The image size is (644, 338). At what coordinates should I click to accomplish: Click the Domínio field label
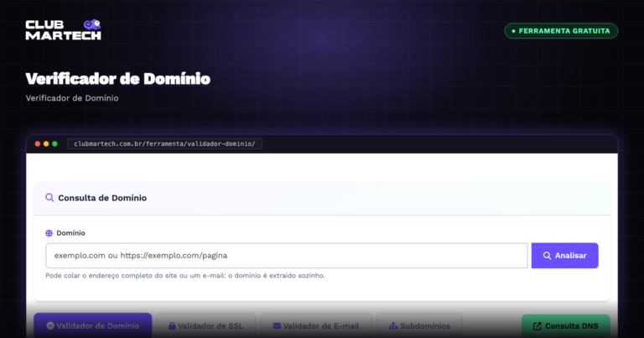[70, 233]
